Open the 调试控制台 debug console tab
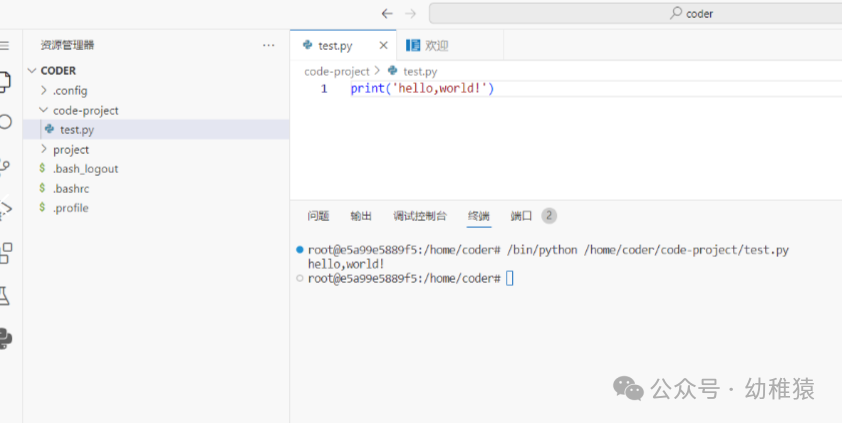This screenshot has height=423, width=842. pos(419,216)
